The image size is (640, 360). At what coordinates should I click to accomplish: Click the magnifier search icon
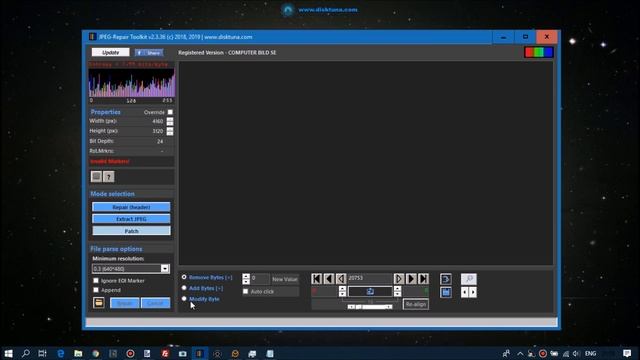pos(469,279)
